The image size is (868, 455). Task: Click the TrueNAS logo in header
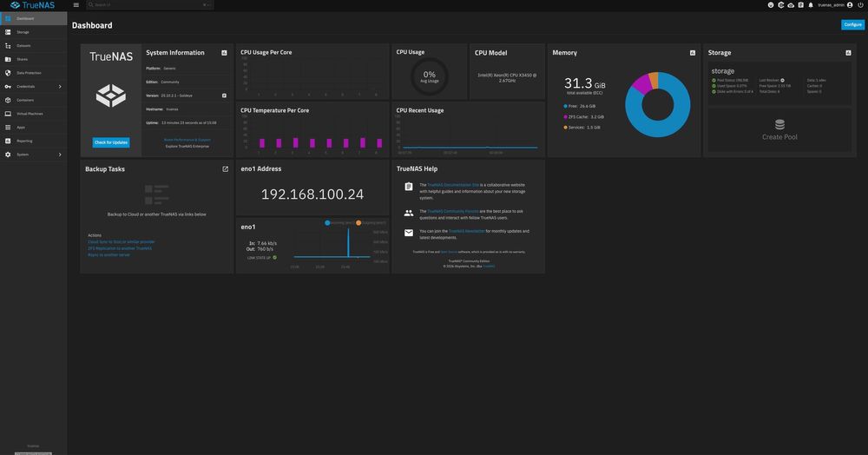pyautogui.click(x=33, y=5)
